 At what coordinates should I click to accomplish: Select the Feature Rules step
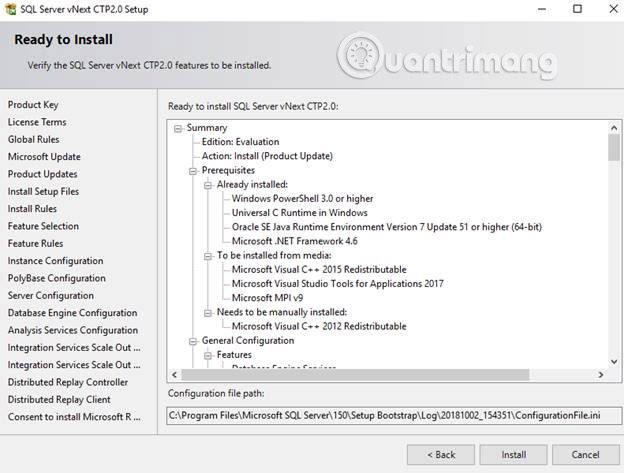(x=35, y=243)
